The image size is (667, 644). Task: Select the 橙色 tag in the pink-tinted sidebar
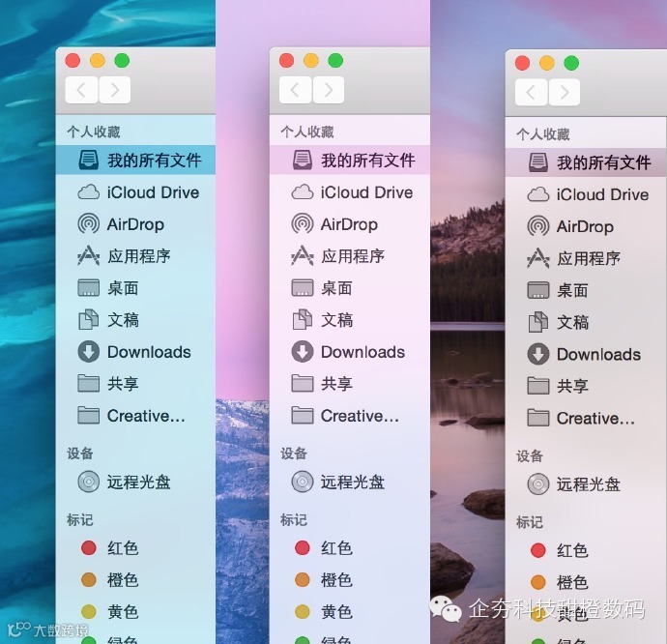pos(349,580)
